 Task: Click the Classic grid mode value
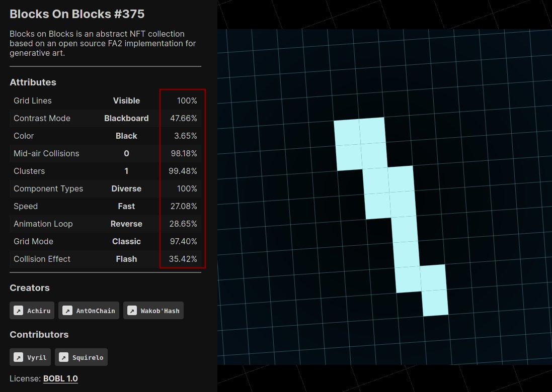126,241
